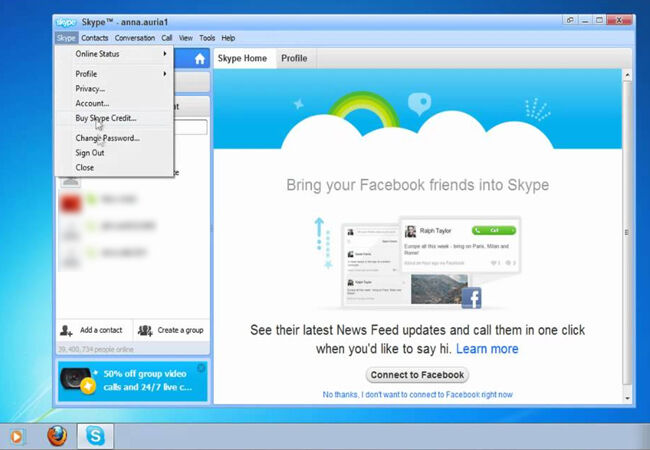
Task: Open Windows Media Player from taskbar
Action: 17,437
